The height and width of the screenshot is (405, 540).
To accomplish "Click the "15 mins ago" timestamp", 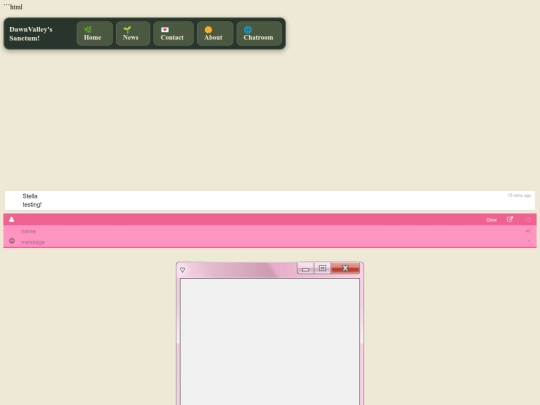I will coord(519,195).
